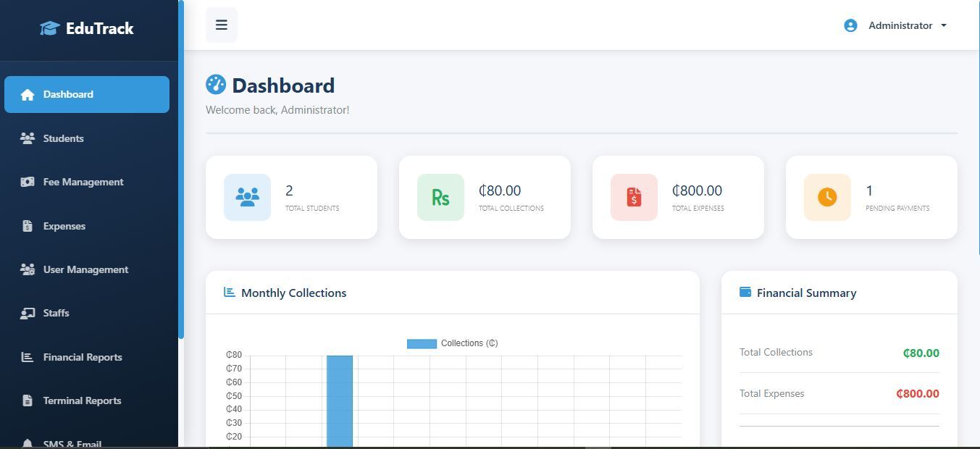Viewport: 980px width, 449px height.
Task: Click the Fee Management sidebar icon
Action: [28, 182]
